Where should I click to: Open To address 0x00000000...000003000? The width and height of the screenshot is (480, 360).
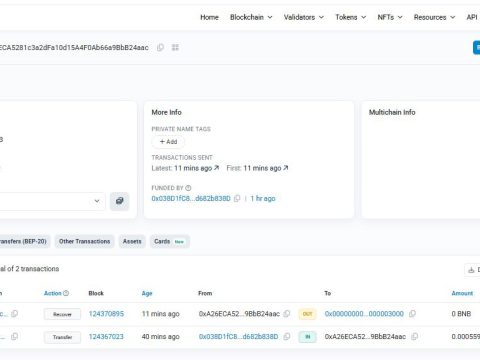tap(364, 314)
